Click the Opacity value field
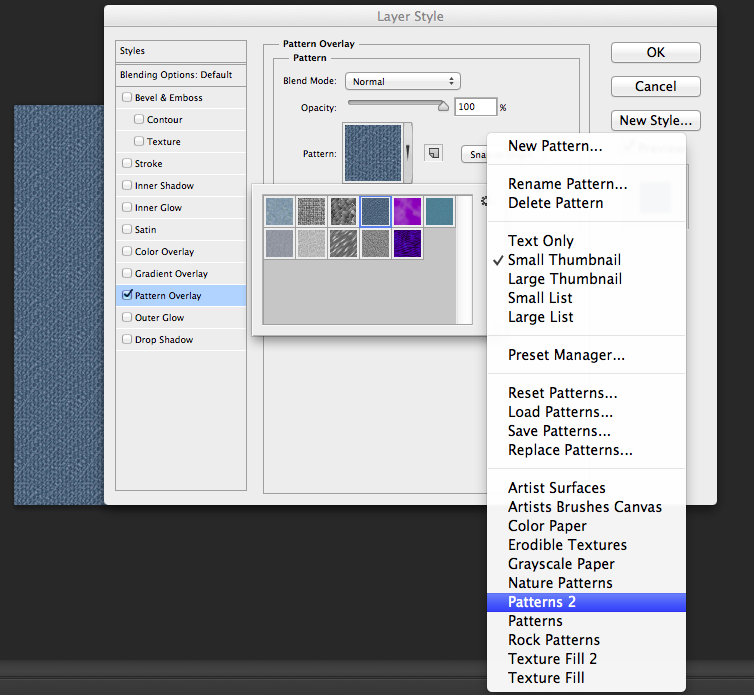 pos(475,107)
